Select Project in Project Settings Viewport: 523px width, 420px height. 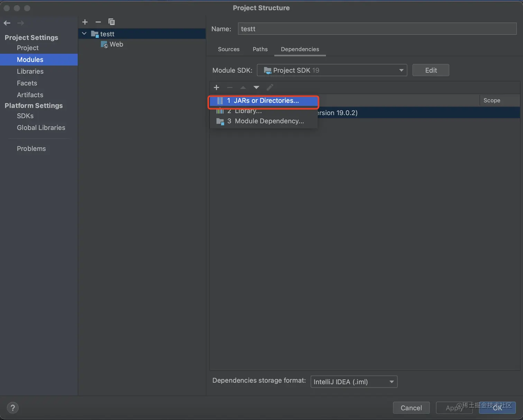coord(39,48)
